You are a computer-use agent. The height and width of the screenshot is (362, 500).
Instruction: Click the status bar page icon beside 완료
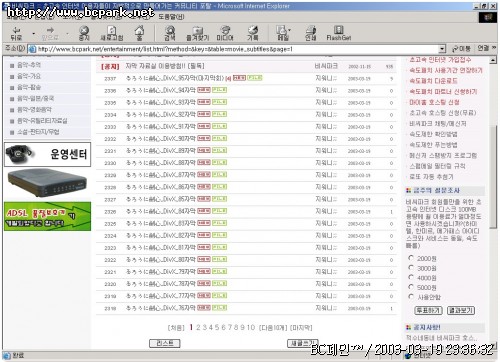point(7,355)
